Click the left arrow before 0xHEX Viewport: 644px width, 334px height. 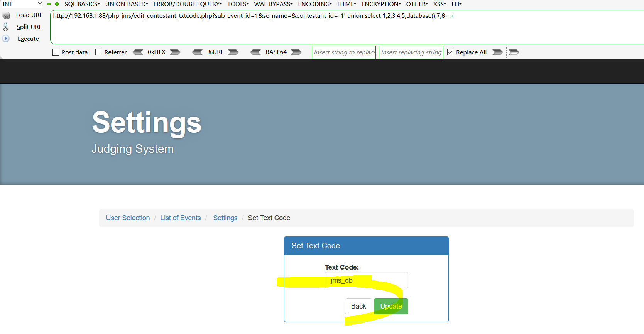138,52
